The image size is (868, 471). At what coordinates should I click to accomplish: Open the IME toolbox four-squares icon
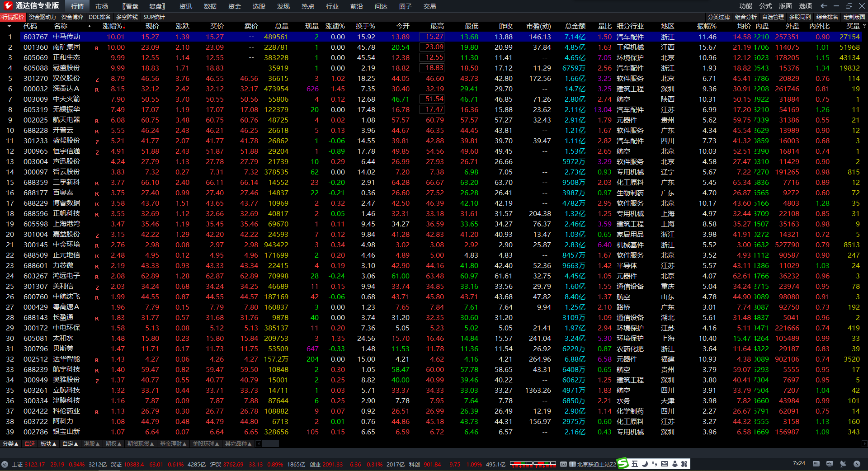pos(684,464)
